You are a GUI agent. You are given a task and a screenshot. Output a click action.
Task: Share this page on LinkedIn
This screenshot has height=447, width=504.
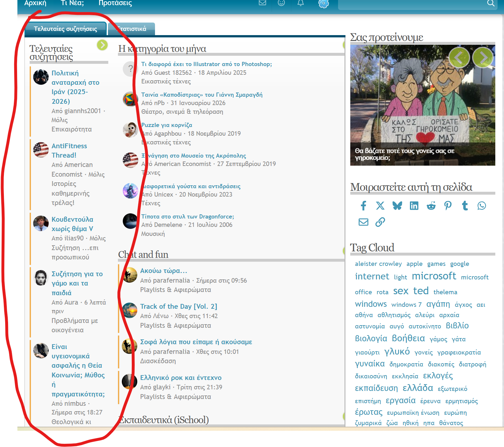[x=414, y=206]
